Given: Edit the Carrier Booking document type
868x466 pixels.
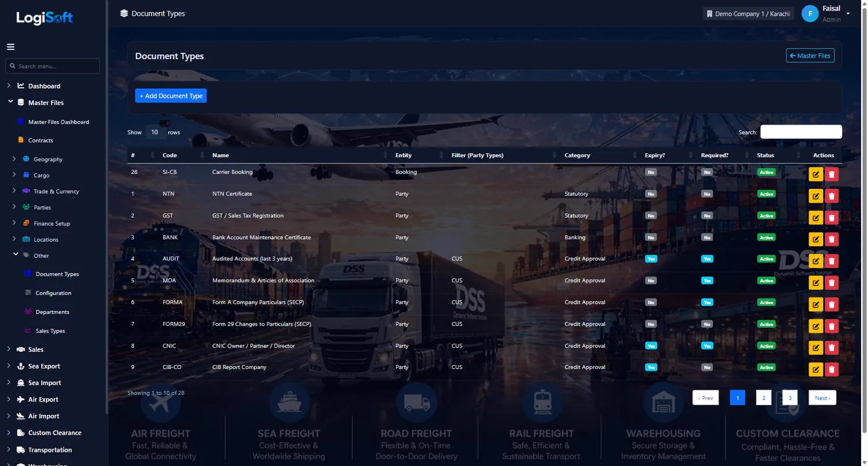Looking at the screenshot, I should coord(815,174).
